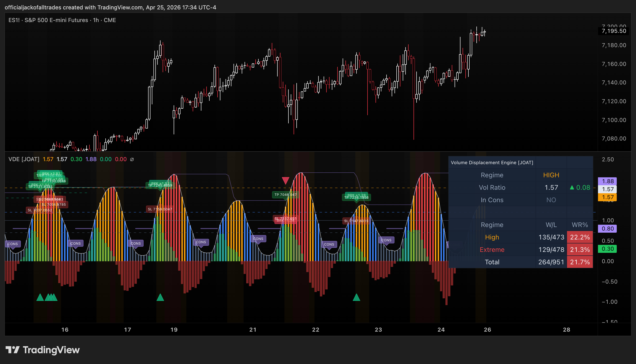636x364 pixels.
Task: Click the TP 7245.4859 label
Action: click(x=160, y=185)
